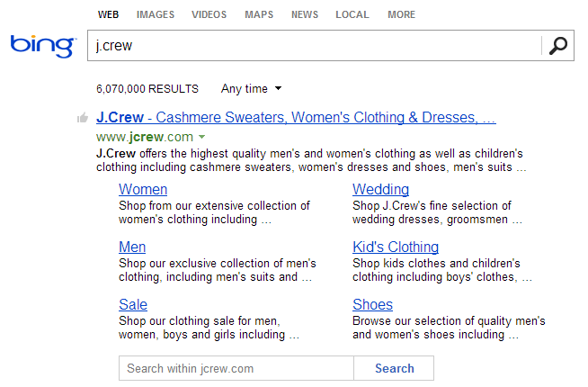Click the 6,070,000 RESULTS count text
Viewport: 588px width, 387px height.
pos(147,89)
